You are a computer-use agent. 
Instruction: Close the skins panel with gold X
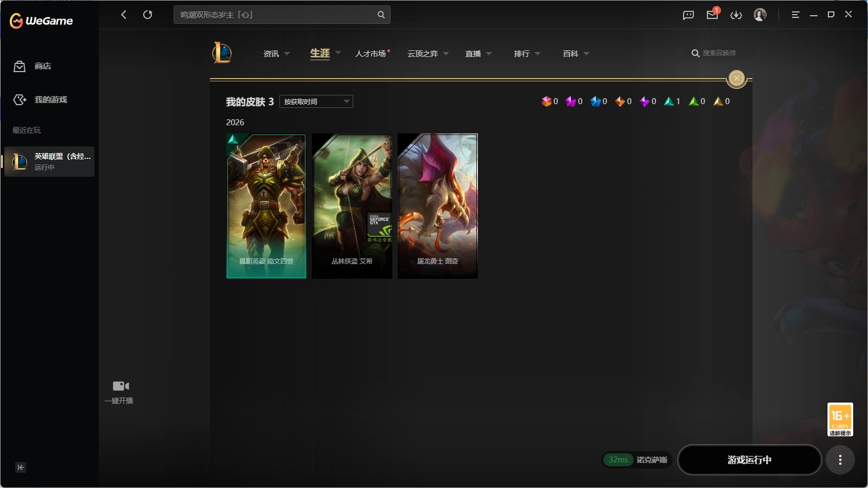(x=736, y=78)
